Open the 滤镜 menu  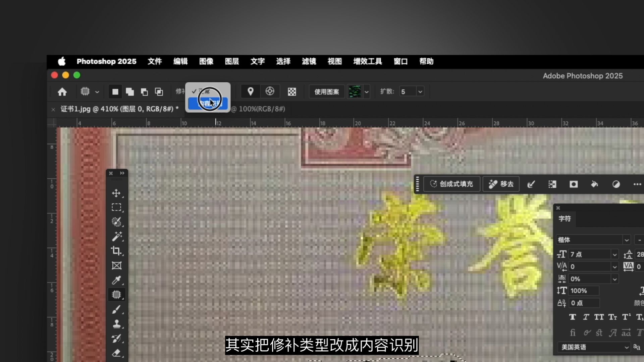coord(309,61)
